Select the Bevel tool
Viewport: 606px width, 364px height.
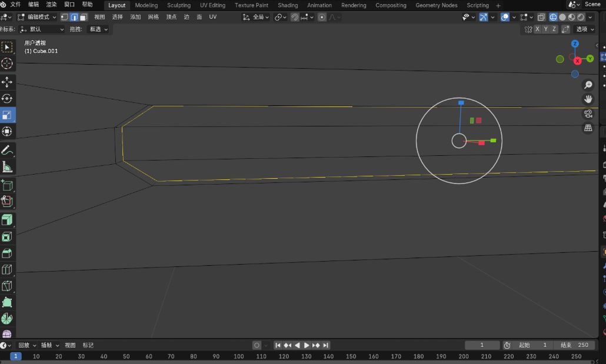coord(7,253)
